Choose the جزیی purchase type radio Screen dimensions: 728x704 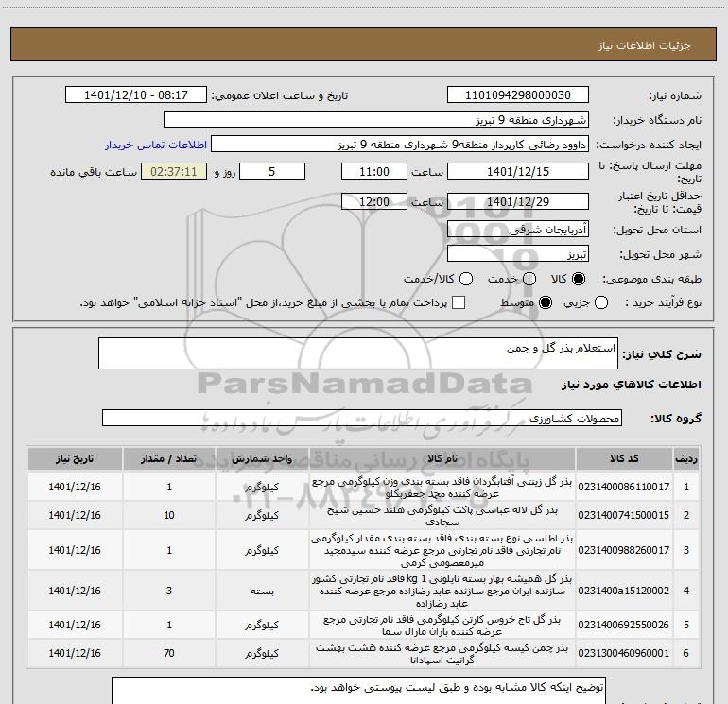pyautogui.click(x=601, y=302)
